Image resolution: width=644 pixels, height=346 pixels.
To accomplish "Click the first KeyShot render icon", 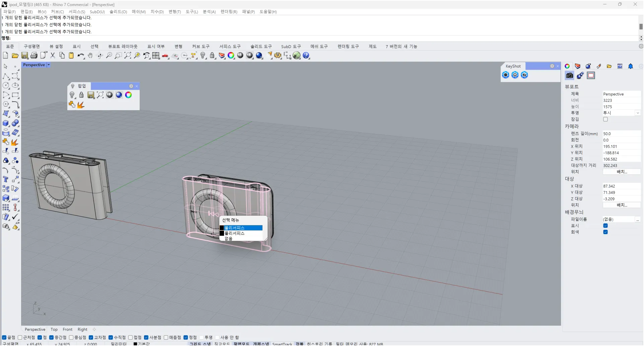I will [506, 75].
